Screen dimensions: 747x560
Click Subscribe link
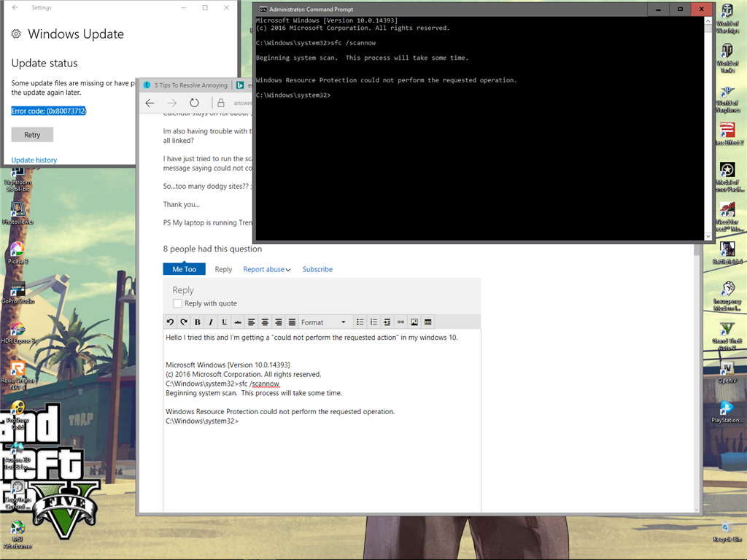tap(317, 269)
